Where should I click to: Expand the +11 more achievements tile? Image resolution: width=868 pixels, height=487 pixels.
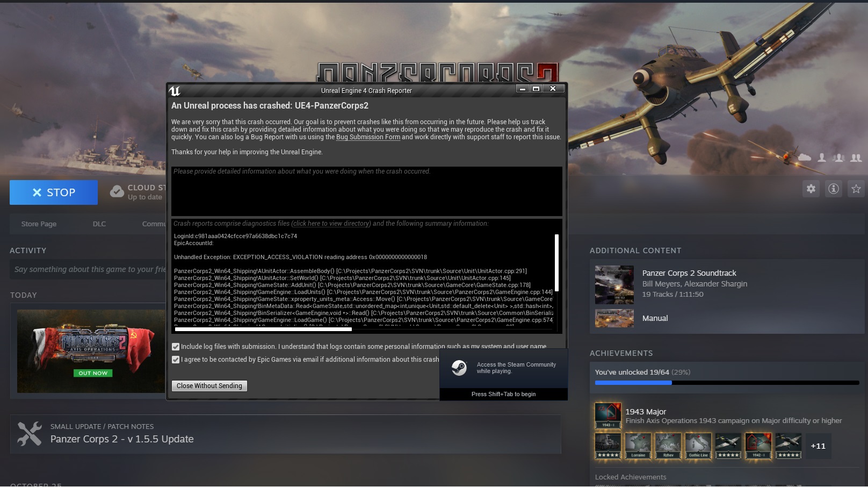(818, 446)
